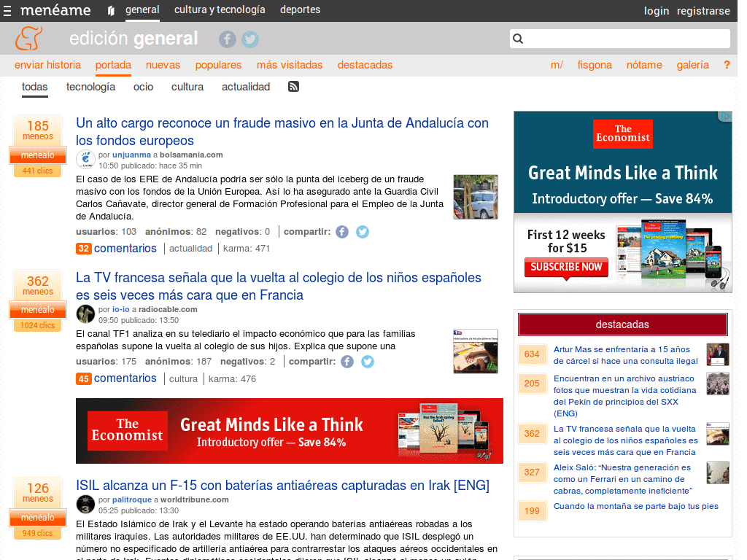Open the galería link
This screenshot has width=747, height=560.
click(x=693, y=65)
